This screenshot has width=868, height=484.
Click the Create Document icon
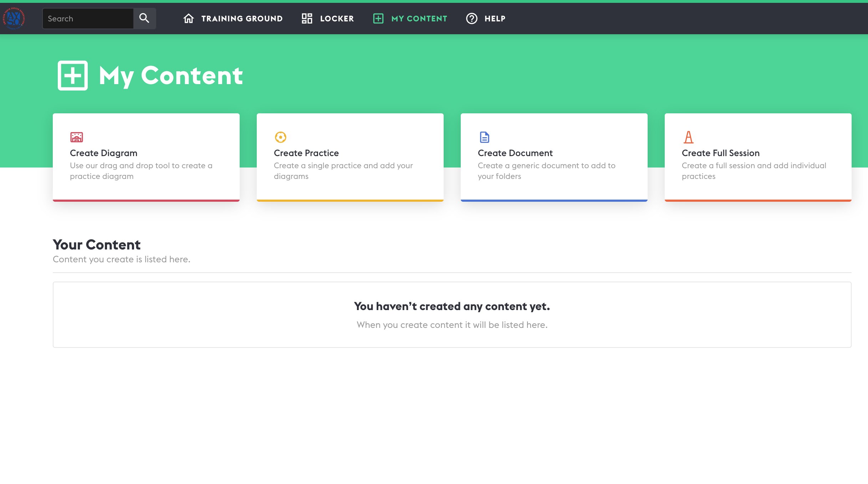[x=484, y=137]
